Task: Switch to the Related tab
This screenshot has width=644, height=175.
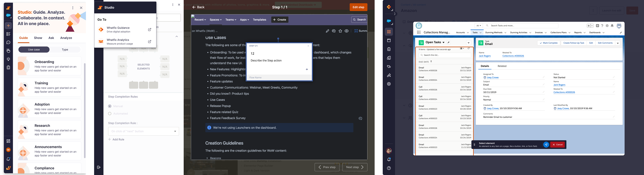Action: (x=502, y=66)
